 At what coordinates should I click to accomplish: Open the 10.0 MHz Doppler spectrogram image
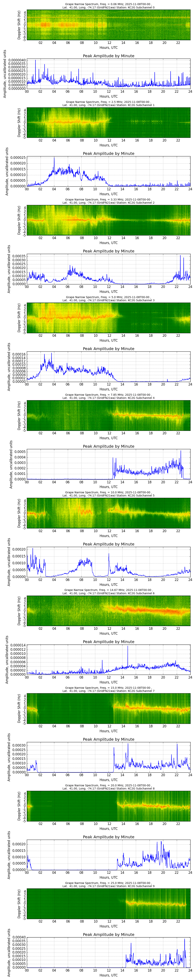tap(108, 513)
